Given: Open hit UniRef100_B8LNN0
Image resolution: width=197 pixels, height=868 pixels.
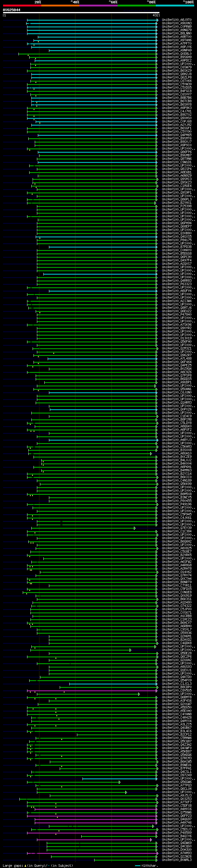Looking at the screenshot, I should pyautogui.click(x=177, y=33).
